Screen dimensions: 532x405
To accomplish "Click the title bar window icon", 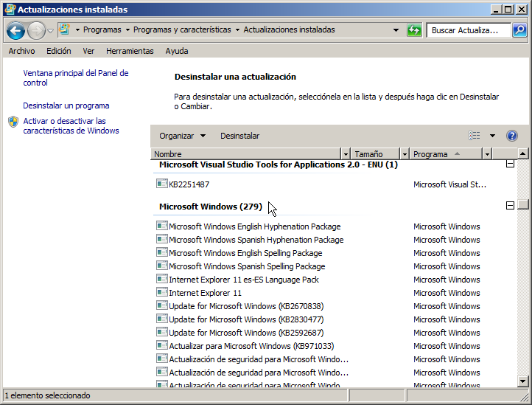I will pos(10,9).
